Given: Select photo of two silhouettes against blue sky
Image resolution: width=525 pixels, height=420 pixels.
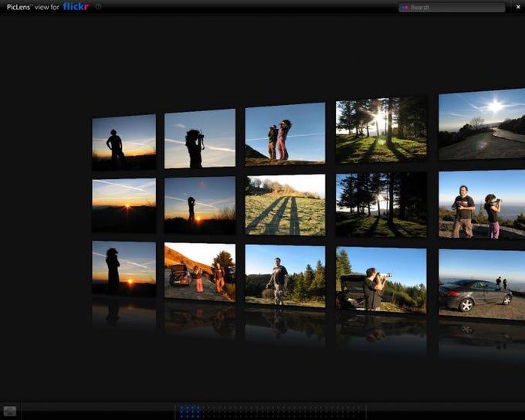Looking at the screenshot, I should click(x=285, y=134).
